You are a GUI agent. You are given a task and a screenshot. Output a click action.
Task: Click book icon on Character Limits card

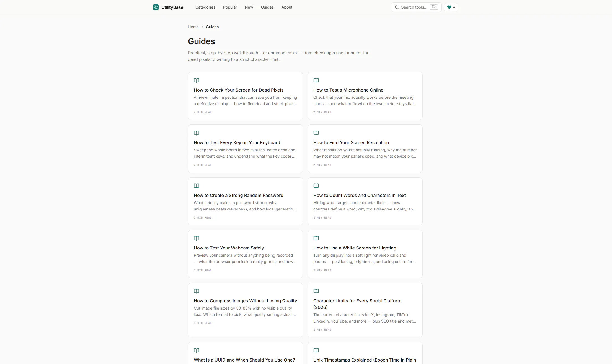[316, 291]
